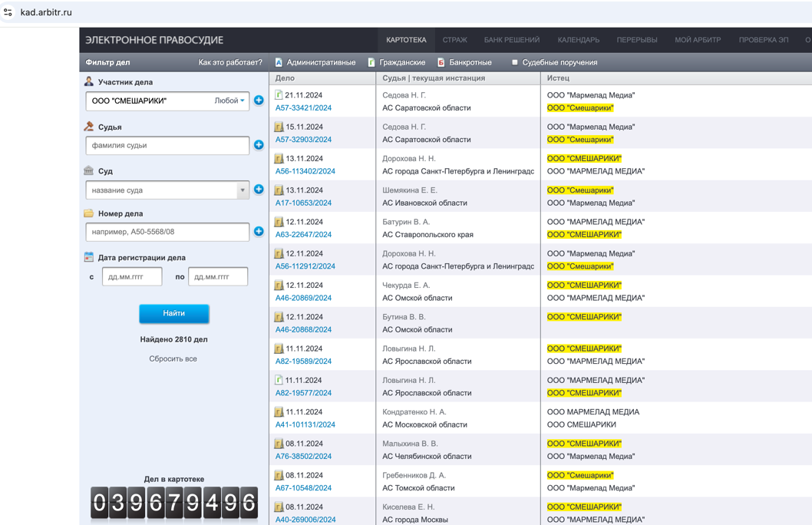The height and width of the screenshot is (525, 812).
Task: Click case type icon for A46-20869/2024
Action: pos(279,285)
